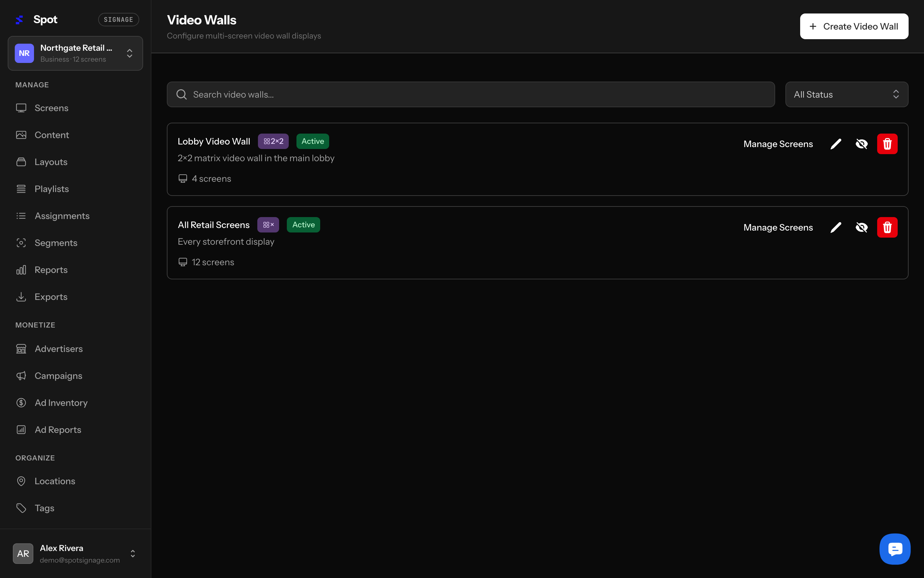924x578 pixels.
Task: Open the chat support bubble
Action: pyautogui.click(x=894, y=549)
